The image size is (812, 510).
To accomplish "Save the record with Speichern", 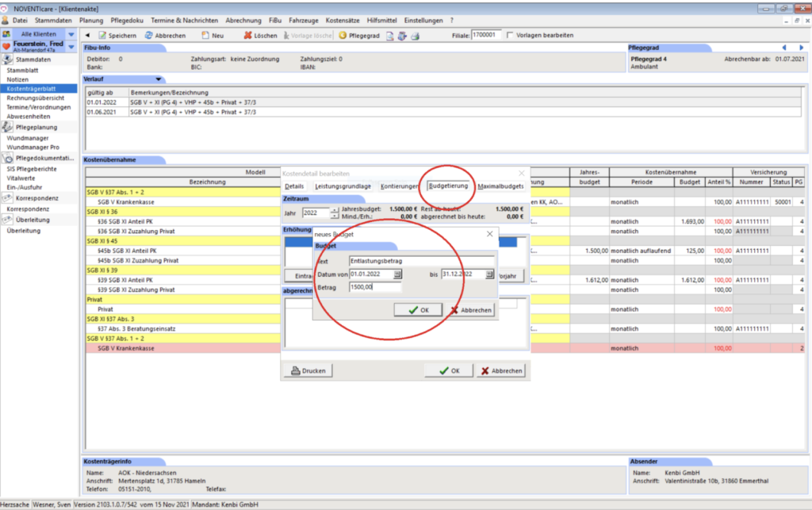I will pos(117,35).
